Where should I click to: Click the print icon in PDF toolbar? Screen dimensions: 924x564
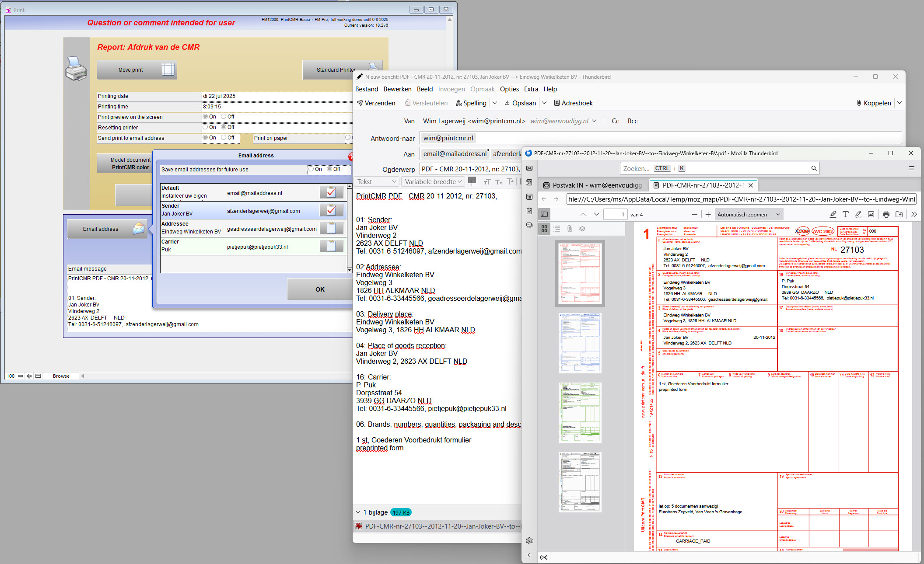pos(886,214)
